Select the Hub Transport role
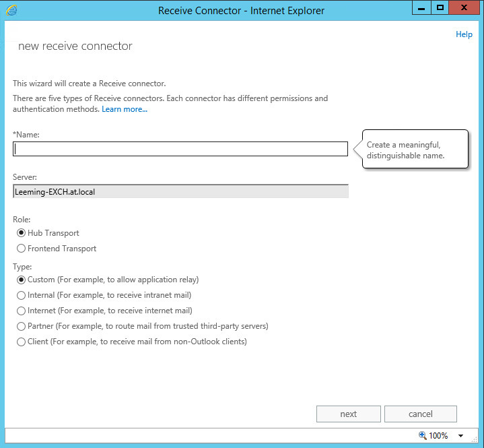The image size is (484, 448). tap(21, 233)
